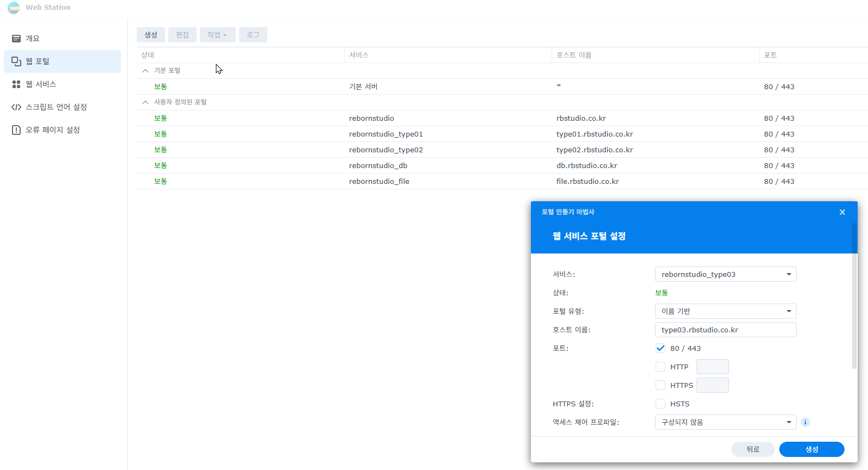Select the rebornstudio_db portal row

tap(378, 166)
